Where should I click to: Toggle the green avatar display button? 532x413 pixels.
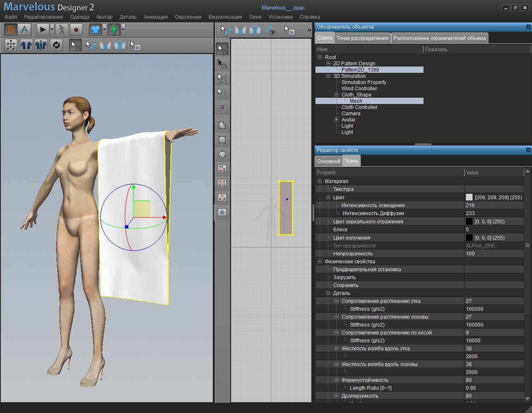pyautogui.click(x=114, y=30)
